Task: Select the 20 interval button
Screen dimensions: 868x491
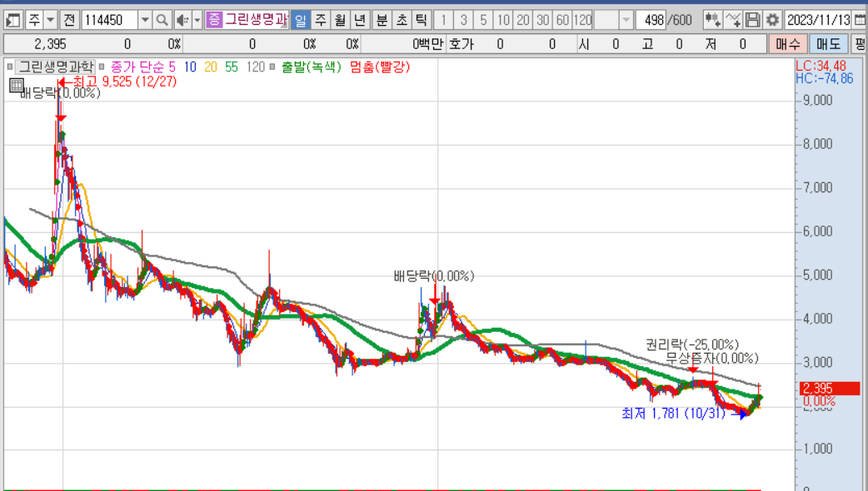Action: pos(523,21)
